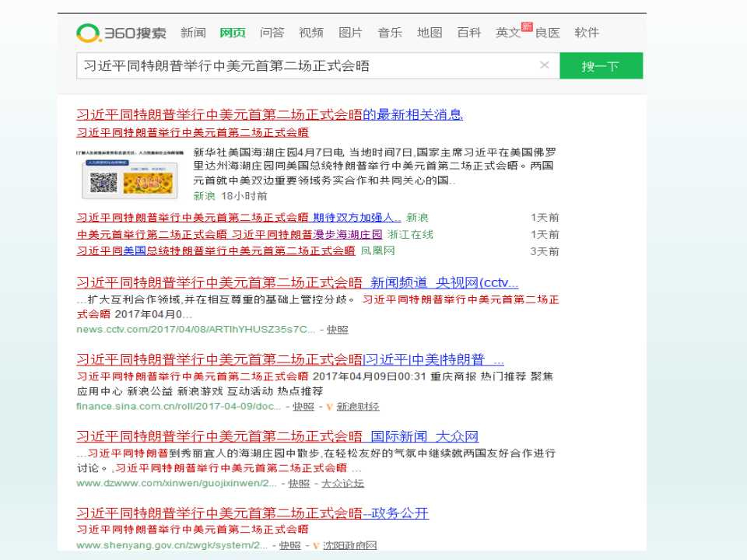
Task: Click the 大众论坛 link
Action: click(x=342, y=483)
